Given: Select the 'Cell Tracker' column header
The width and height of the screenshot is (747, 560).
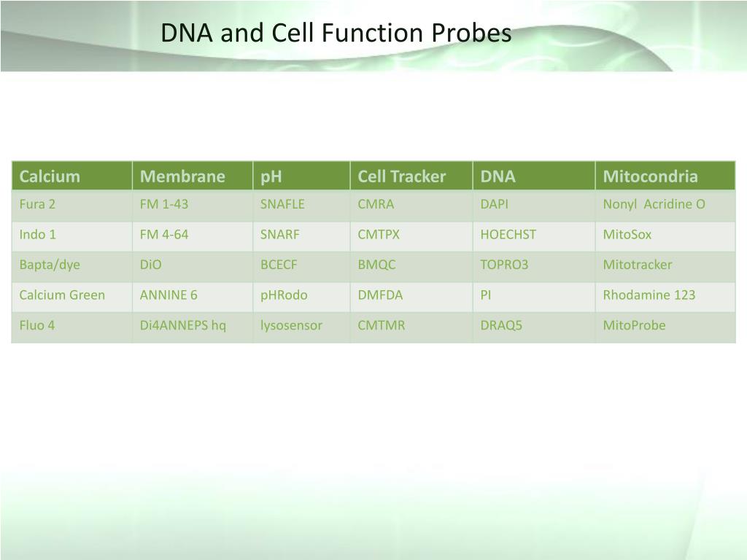Looking at the screenshot, I should tap(411, 176).
